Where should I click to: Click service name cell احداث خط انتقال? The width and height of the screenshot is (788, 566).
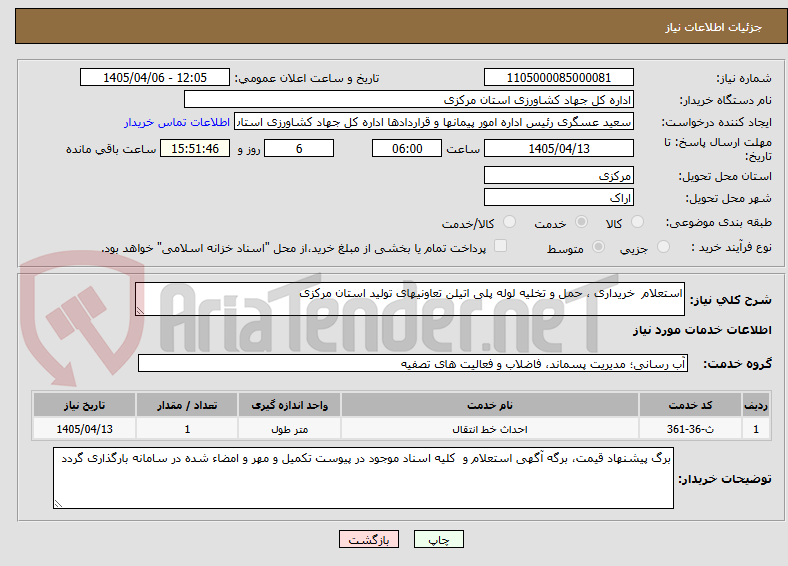click(489, 429)
